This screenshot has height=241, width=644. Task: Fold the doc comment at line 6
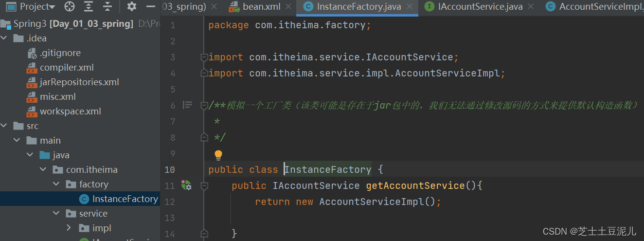204,105
